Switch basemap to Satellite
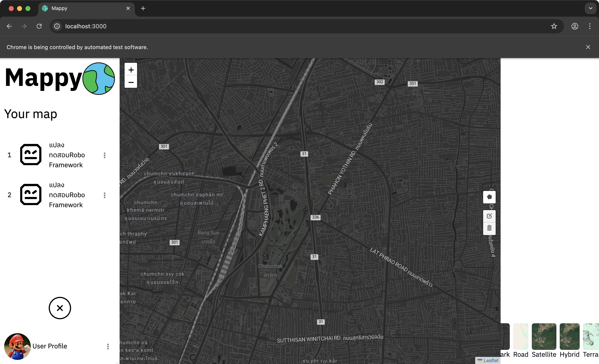This screenshot has height=364, width=599. pyautogui.click(x=544, y=341)
